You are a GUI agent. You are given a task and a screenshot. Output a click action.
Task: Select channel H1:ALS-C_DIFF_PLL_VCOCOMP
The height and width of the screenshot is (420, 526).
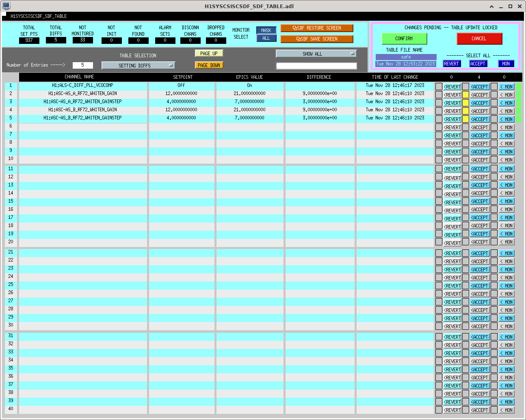pos(83,85)
